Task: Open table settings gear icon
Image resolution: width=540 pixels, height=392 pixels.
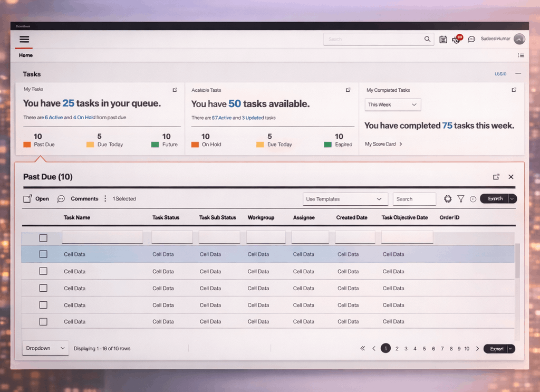Action: coord(448,199)
